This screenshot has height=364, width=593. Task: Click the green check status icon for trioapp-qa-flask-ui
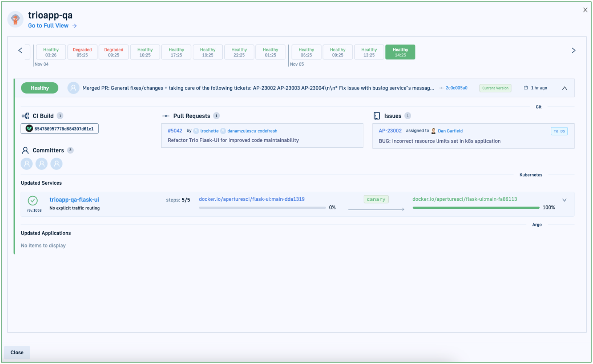click(x=33, y=200)
